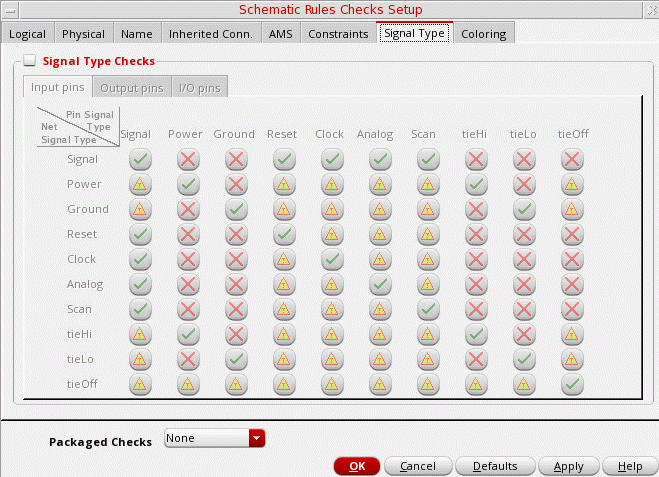This screenshot has width=659, height=477.
Task: Show the I/O pins sub-tab
Action: 201,88
